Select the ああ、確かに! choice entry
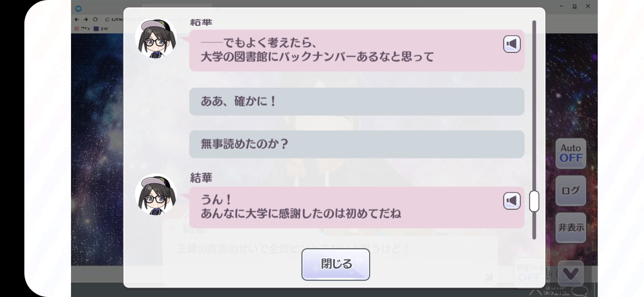The width and height of the screenshot is (644, 297). click(357, 101)
